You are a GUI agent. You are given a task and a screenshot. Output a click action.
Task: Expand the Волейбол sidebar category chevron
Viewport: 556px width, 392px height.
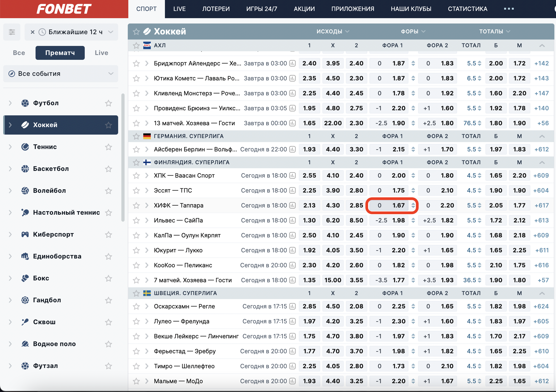10,191
